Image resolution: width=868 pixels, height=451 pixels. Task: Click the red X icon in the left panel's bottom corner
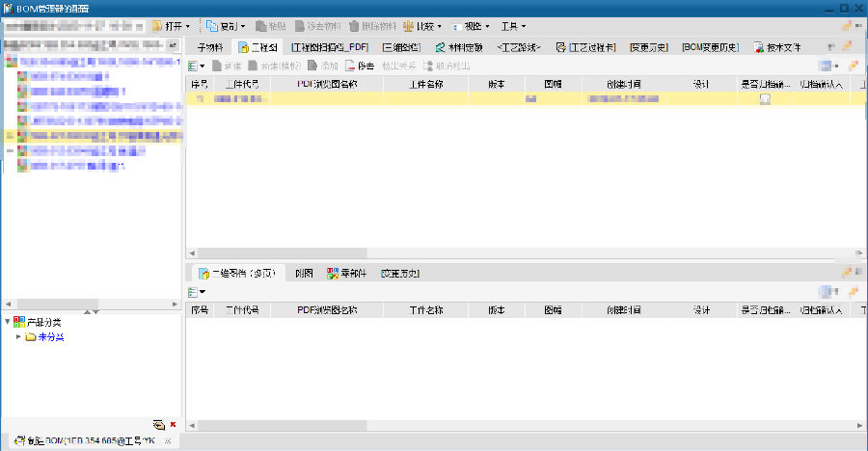(173, 424)
